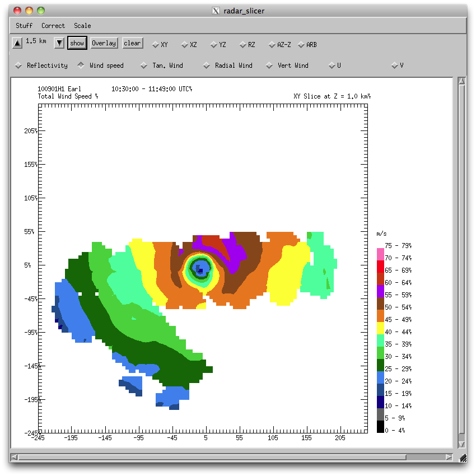Click the brown 50 - 54 legend swatch
Image resolution: width=476 pixels, height=476 pixels.
coord(380,304)
